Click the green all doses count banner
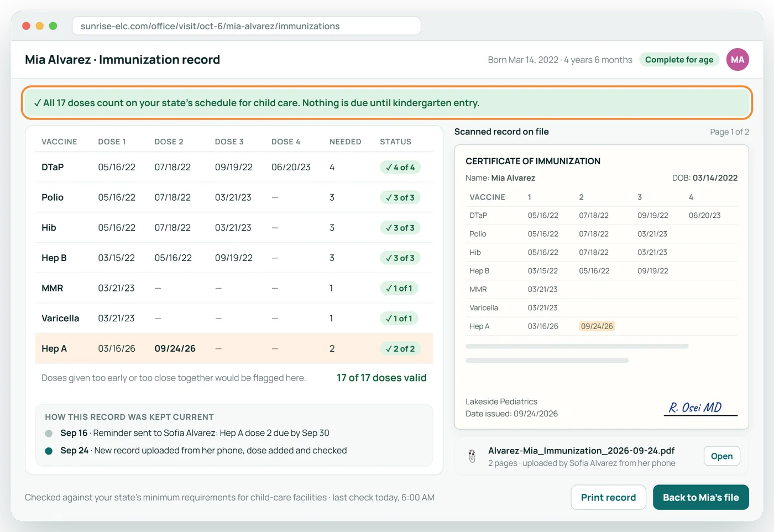Image resolution: width=774 pixels, height=532 pixels. [387, 103]
